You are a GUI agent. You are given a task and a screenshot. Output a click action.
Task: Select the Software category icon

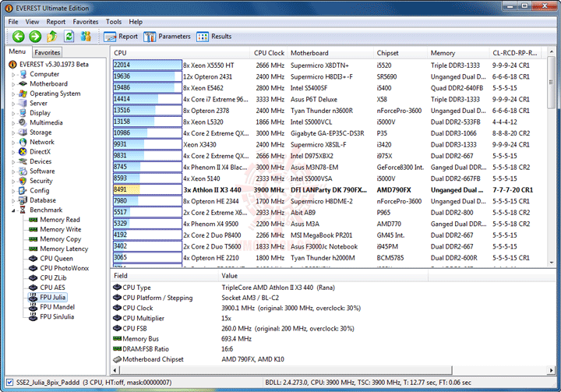coord(23,171)
